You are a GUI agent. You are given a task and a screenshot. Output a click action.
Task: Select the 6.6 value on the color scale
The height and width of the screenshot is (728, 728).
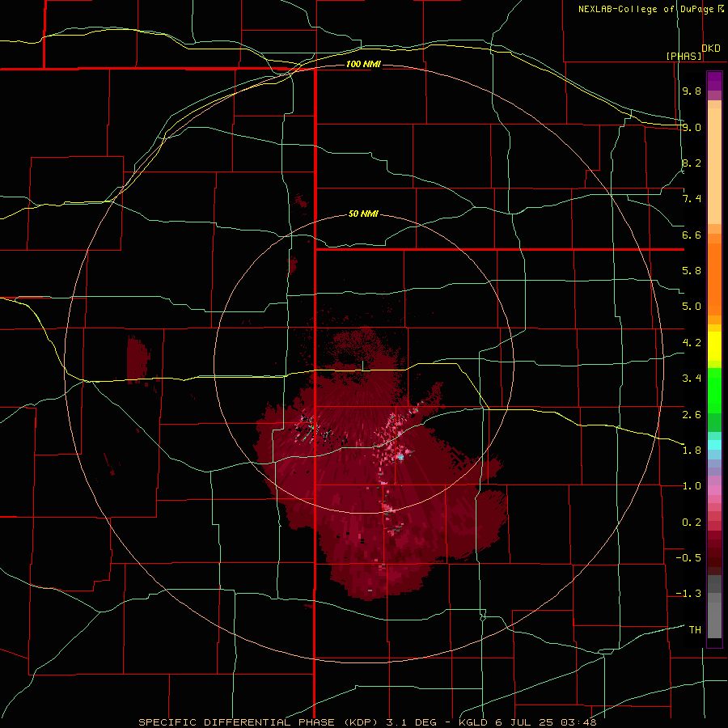(692, 235)
